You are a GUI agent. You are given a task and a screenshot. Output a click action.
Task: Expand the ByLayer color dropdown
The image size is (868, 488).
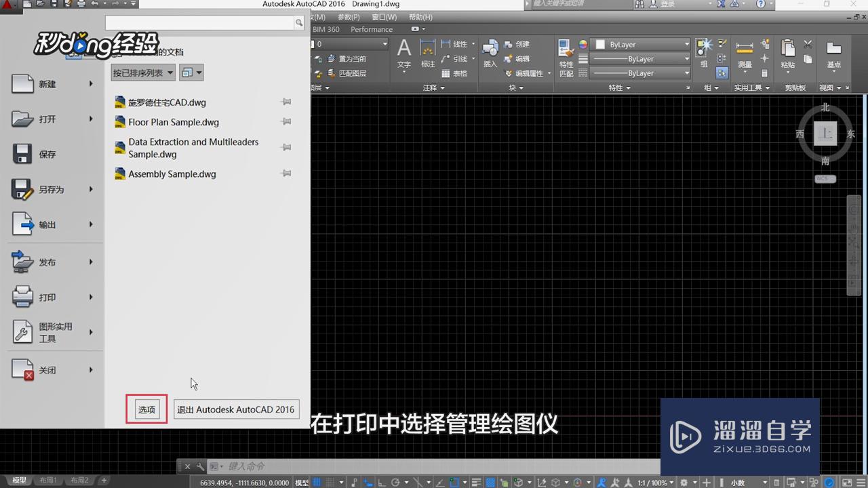pyautogui.click(x=687, y=44)
